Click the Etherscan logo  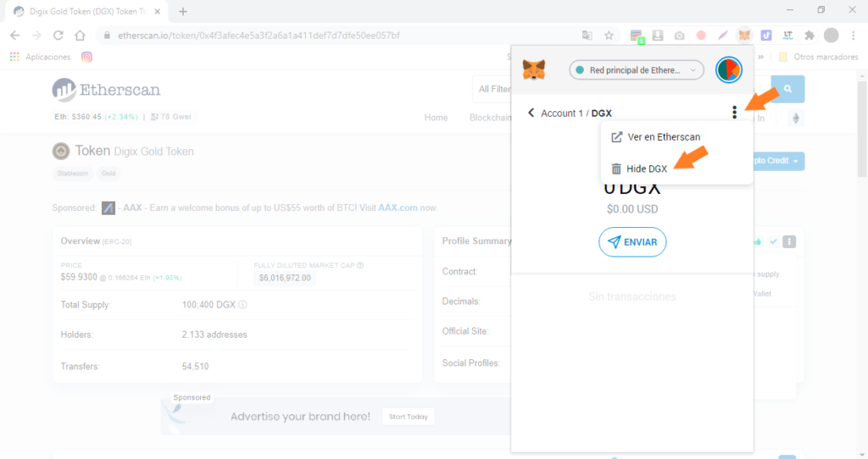coord(106,90)
